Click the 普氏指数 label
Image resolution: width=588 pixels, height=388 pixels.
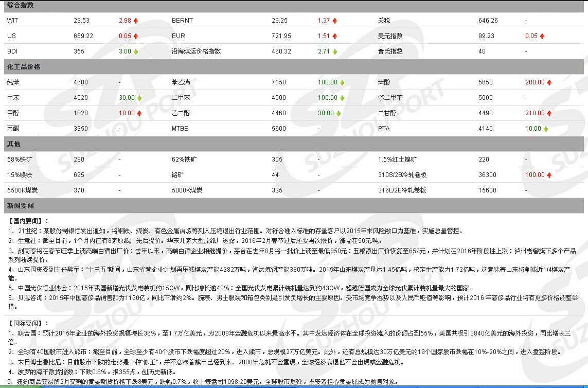click(x=390, y=51)
